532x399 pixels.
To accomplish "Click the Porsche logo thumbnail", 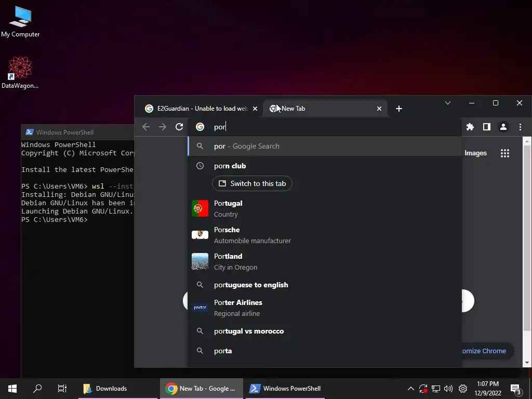I will click(200, 235).
